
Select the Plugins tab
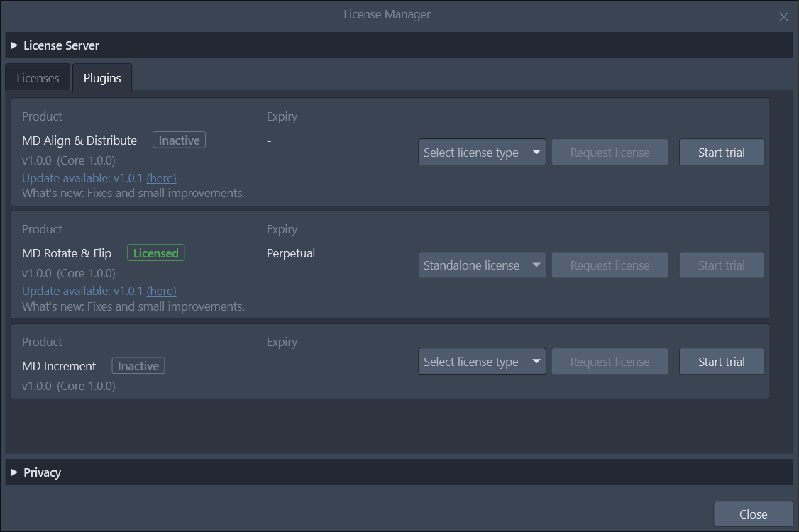tap(102, 78)
